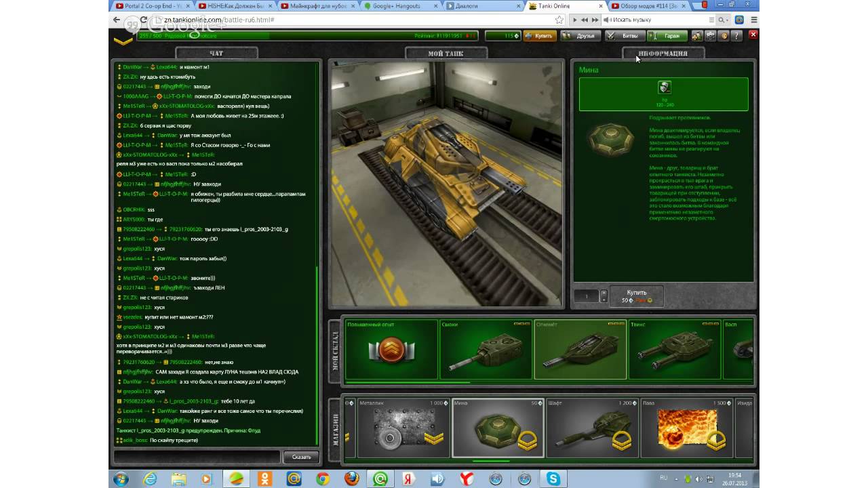The image size is (868, 488).
Task: Click the quantity input field next to Купить
Action: tap(587, 296)
